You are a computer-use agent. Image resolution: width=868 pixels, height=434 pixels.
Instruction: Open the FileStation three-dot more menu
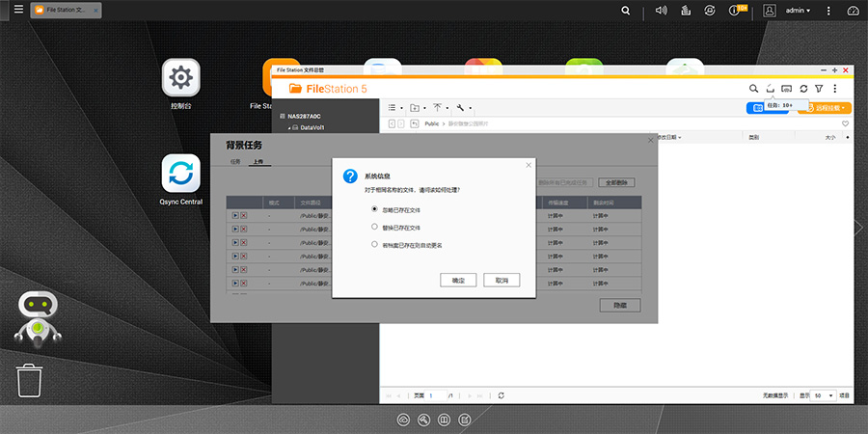835,89
